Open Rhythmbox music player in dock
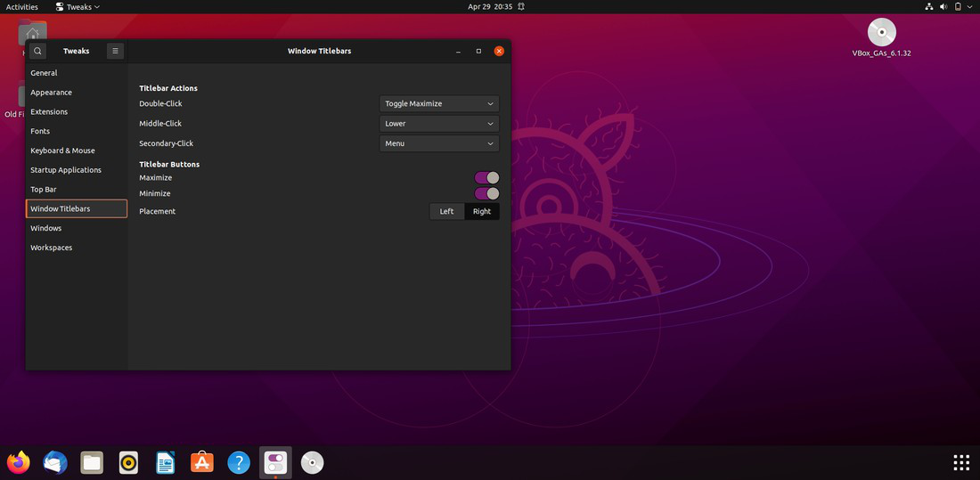The width and height of the screenshot is (980, 480). [128, 462]
